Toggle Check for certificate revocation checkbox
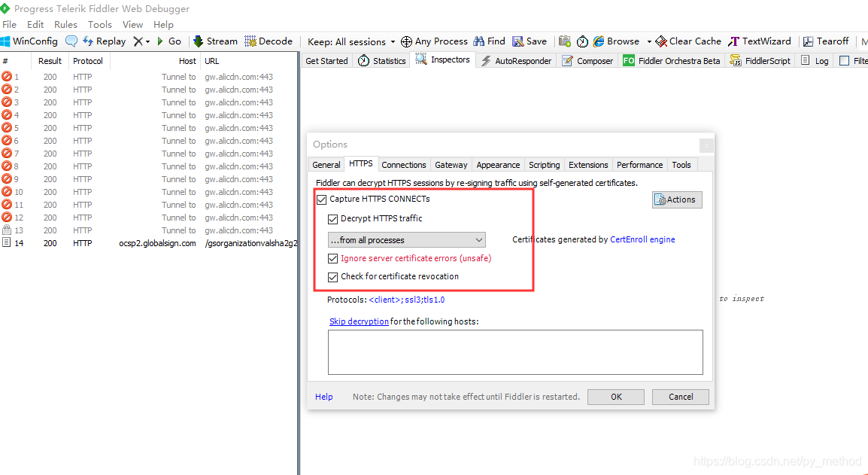Viewport: 868px width, 475px height. (332, 277)
